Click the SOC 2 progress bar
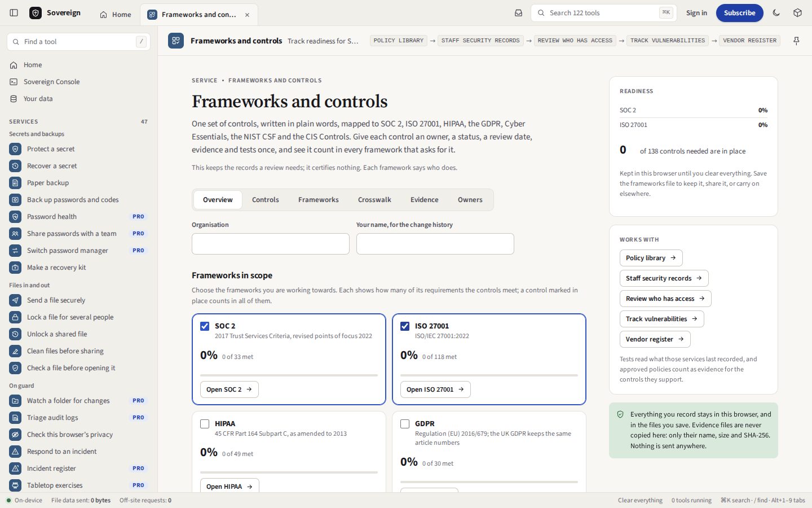This screenshot has height=508, width=812. point(289,375)
